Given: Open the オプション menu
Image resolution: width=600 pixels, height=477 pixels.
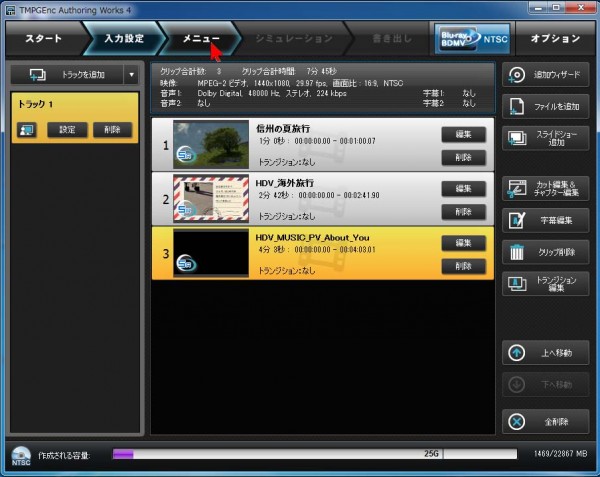Looking at the screenshot, I should pyautogui.click(x=555, y=38).
